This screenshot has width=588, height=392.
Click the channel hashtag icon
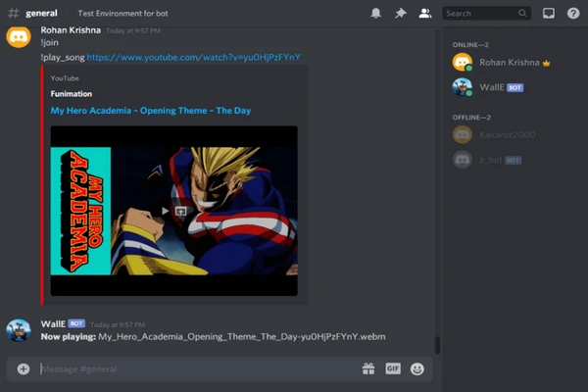pos(14,13)
